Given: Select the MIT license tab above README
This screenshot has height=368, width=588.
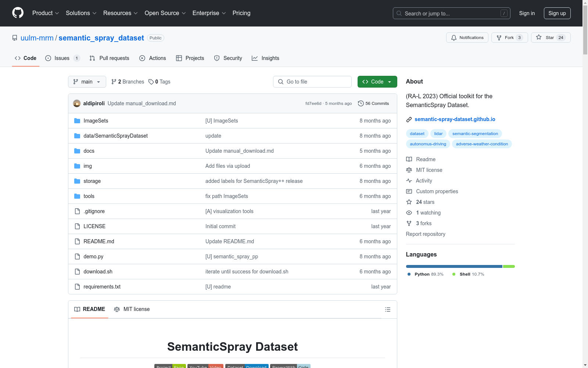Looking at the screenshot, I should pyautogui.click(x=132, y=309).
